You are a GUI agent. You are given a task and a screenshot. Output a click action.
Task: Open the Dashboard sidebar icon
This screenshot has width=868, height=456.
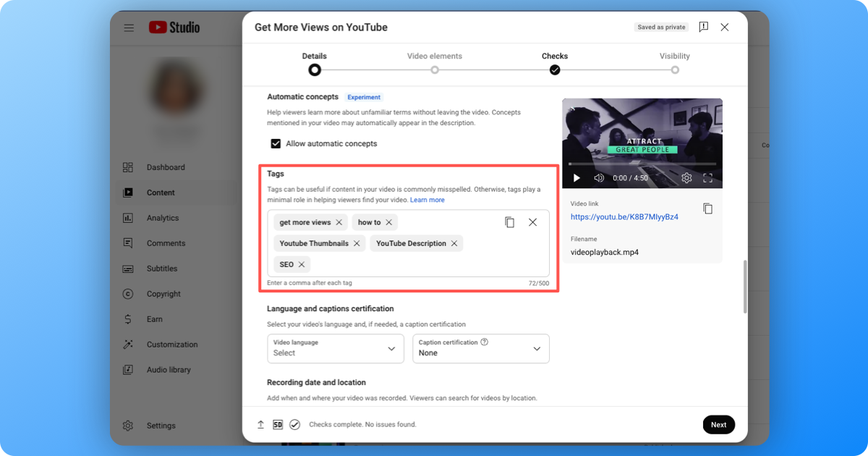click(128, 167)
